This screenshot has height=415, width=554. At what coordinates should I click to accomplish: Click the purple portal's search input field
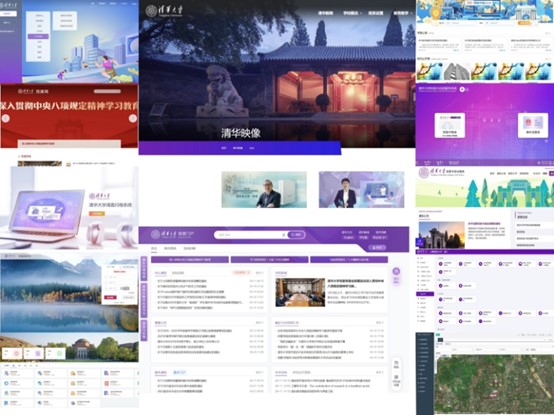(250, 235)
